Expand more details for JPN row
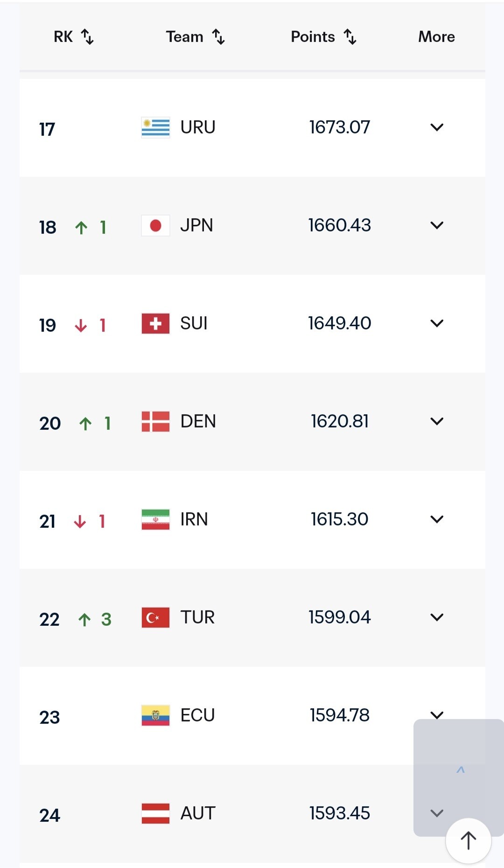 (437, 225)
